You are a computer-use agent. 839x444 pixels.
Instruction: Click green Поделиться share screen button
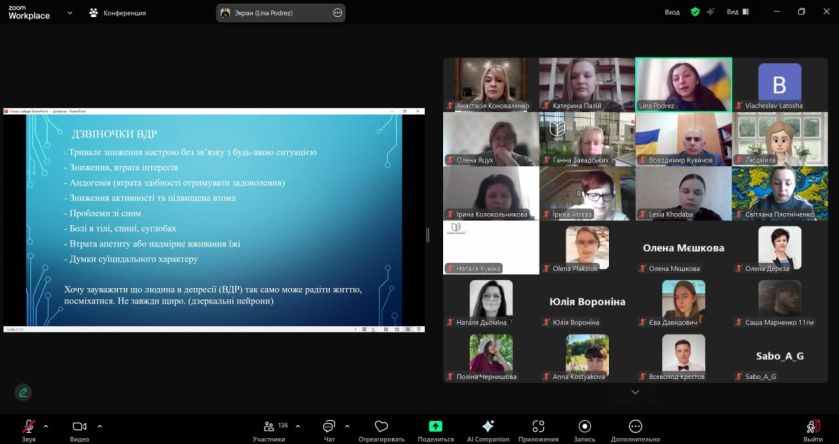(x=436, y=430)
